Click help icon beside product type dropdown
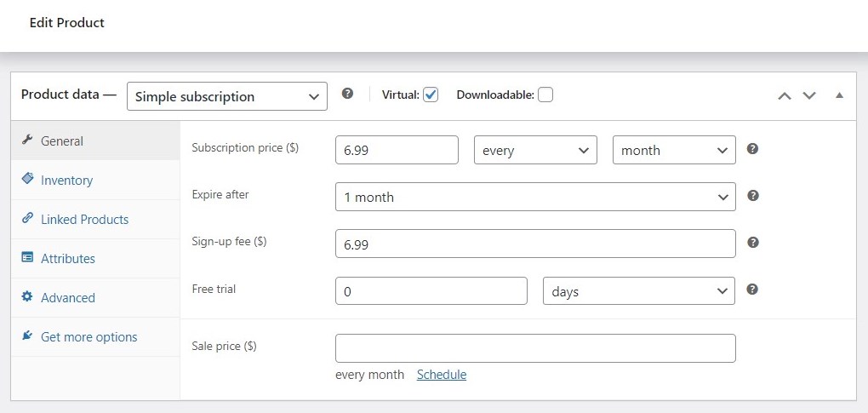This screenshot has height=413, width=868. pos(347,94)
